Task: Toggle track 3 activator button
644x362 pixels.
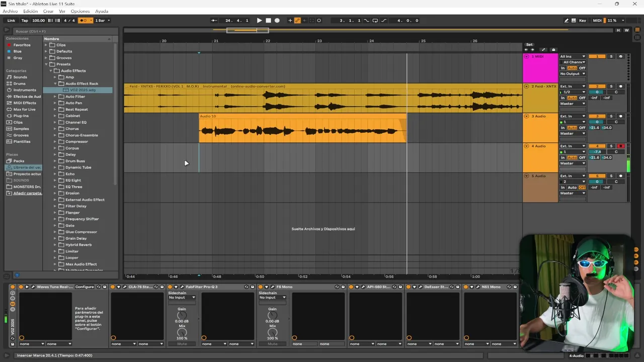Action: (x=597, y=116)
